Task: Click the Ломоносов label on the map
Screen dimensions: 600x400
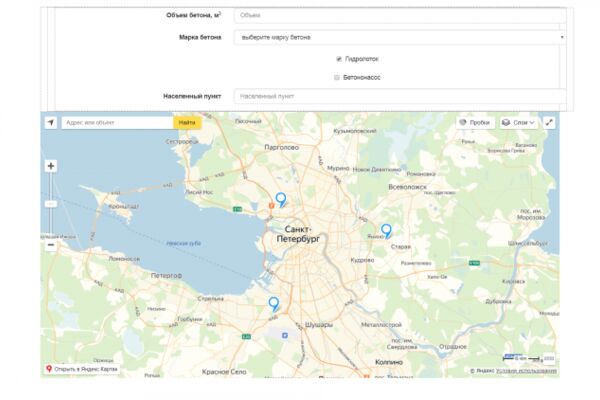Action: (x=124, y=259)
